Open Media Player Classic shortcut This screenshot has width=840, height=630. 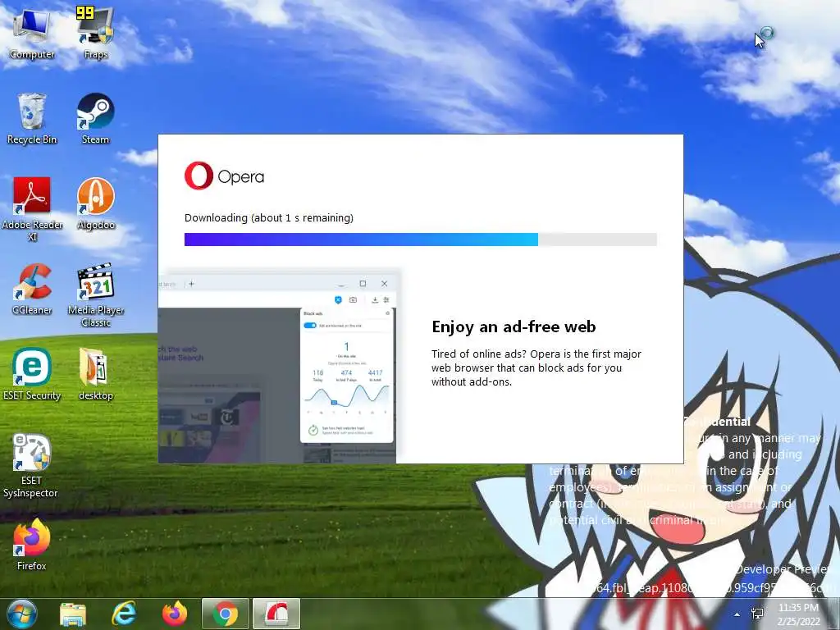[95, 294]
